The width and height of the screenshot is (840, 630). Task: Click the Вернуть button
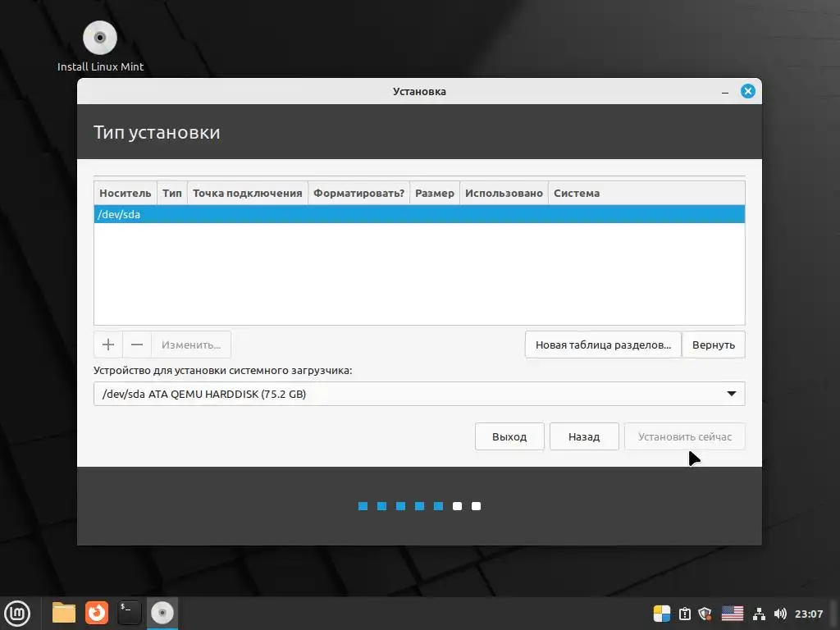[713, 345]
